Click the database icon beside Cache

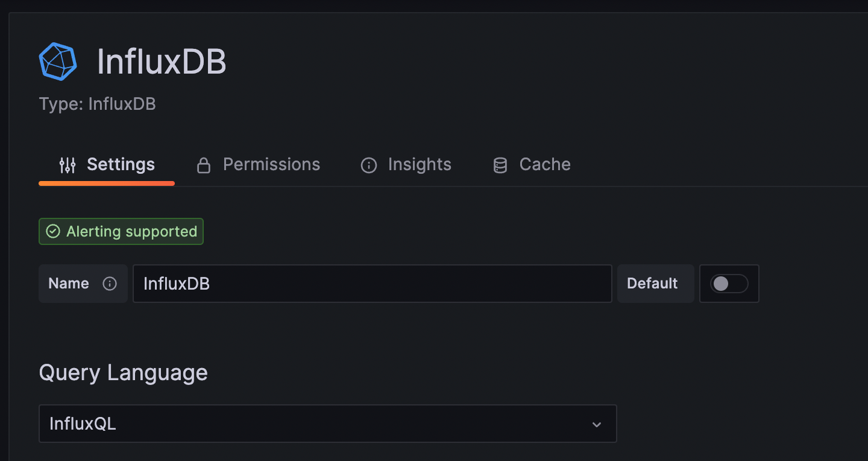500,164
